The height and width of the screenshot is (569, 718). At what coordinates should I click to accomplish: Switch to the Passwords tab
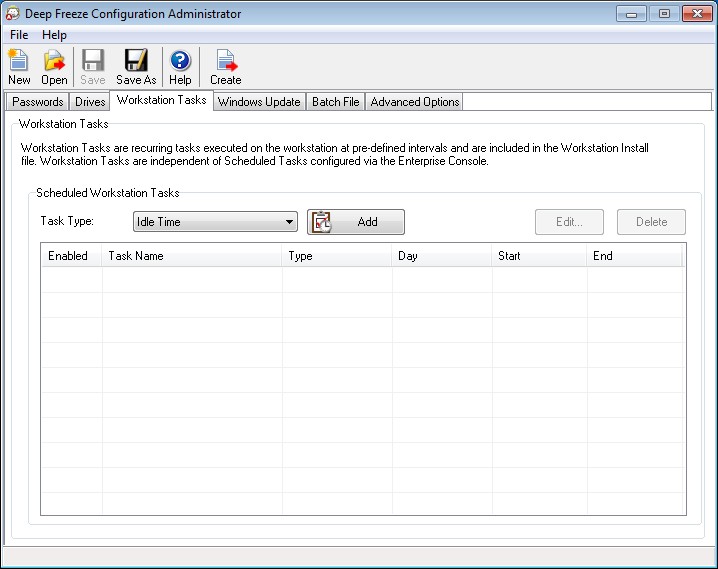38,102
